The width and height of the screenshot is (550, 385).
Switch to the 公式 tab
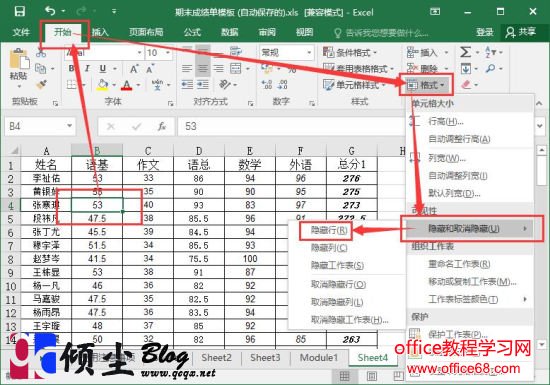(192, 32)
